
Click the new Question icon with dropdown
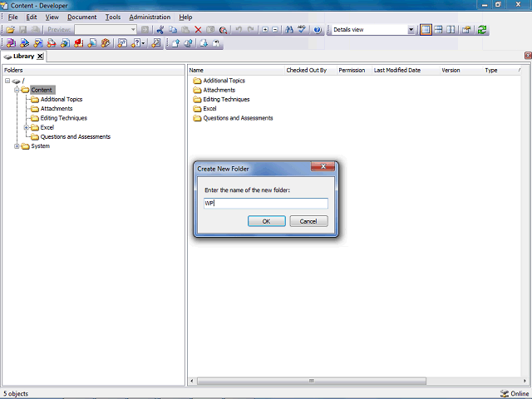point(135,43)
